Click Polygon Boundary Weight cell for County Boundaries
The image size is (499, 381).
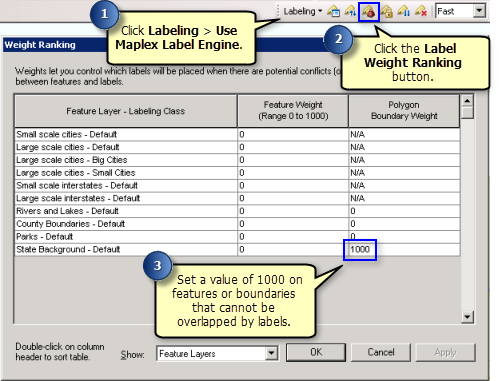pyautogui.click(x=404, y=224)
